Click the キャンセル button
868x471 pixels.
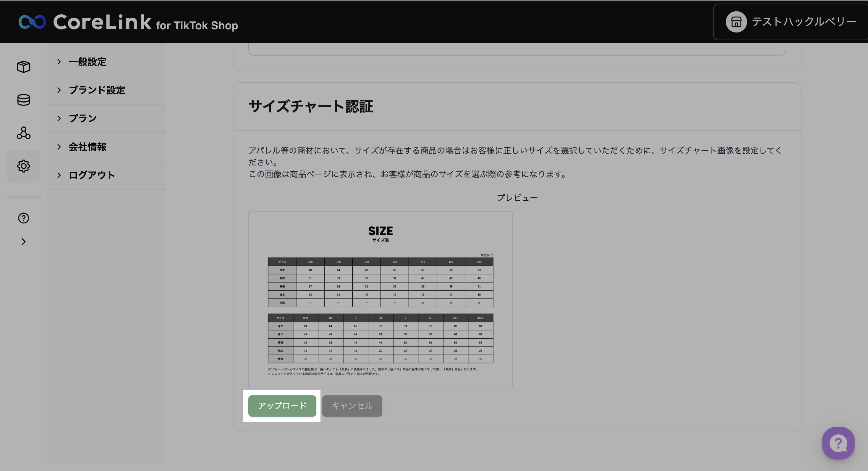tap(352, 406)
